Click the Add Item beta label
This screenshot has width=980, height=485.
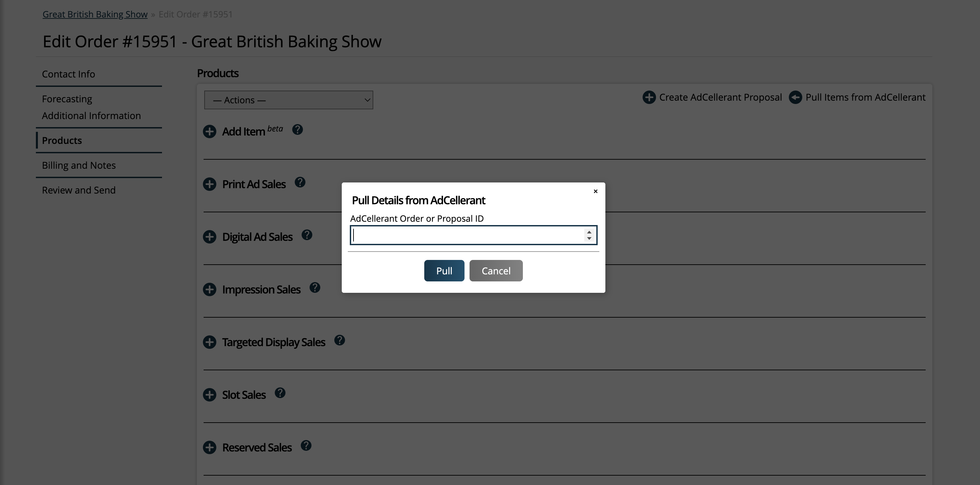(253, 131)
